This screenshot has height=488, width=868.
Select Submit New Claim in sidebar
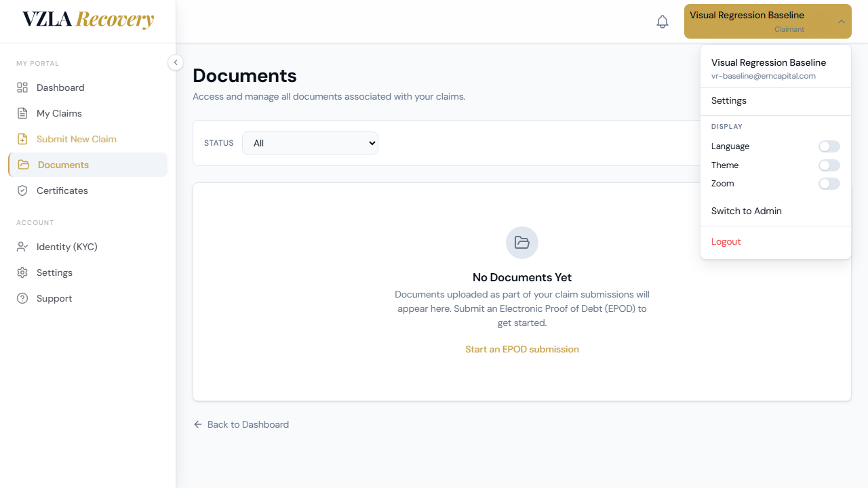[x=87, y=139]
